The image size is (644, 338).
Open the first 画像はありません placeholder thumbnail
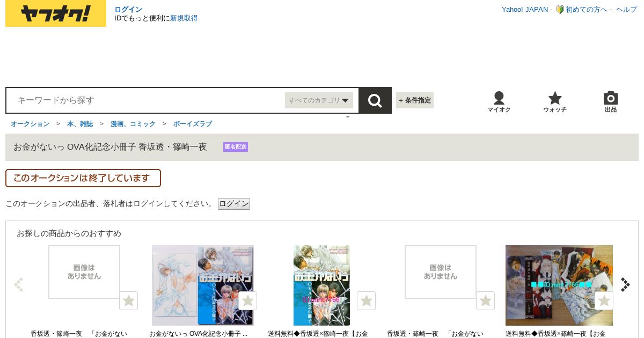[x=84, y=272]
